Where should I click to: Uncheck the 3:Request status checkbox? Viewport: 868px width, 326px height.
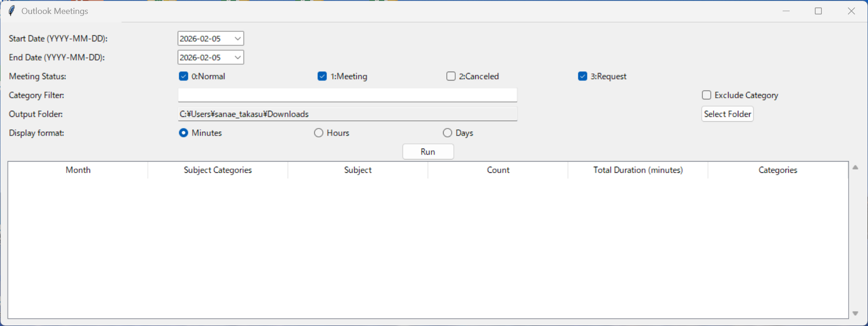[x=583, y=76]
